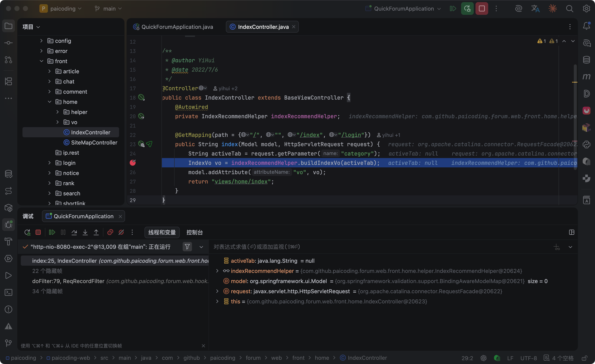This screenshot has width=595, height=364.
Task: Open View Breakpoints from the debug toolbar
Action: tap(110, 232)
